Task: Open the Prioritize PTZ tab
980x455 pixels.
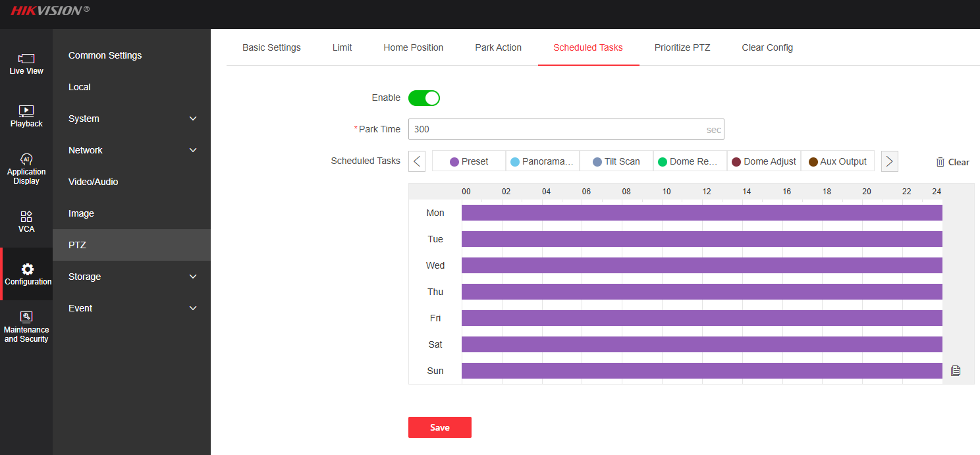Action: pos(682,47)
